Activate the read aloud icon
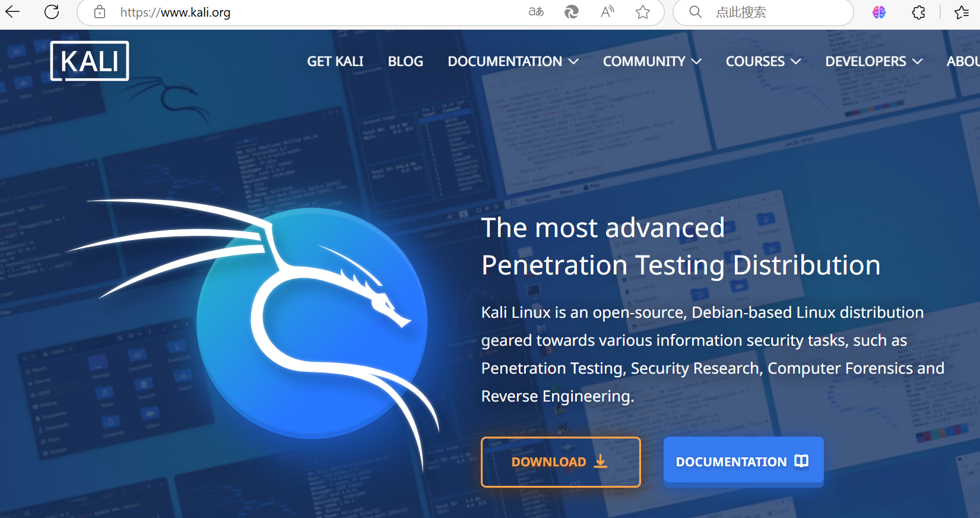 (607, 12)
